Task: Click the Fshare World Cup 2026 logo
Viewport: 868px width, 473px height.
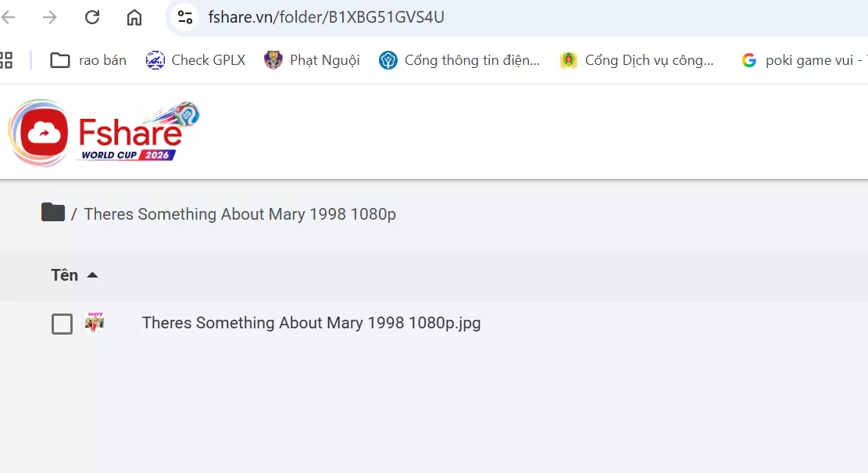Action: click(x=104, y=133)
